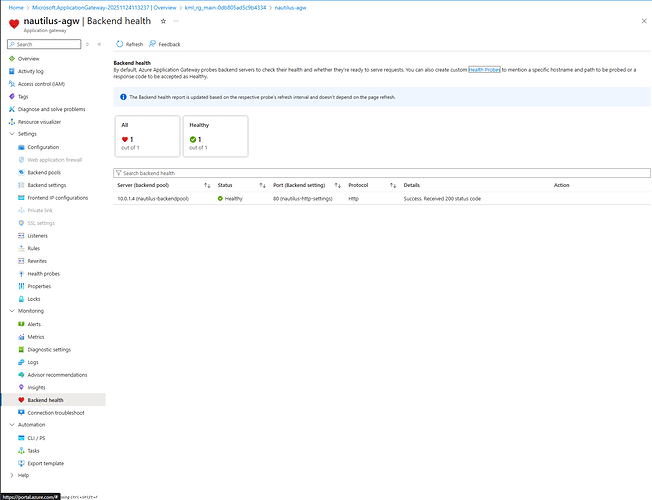Collapse the Settings section chevron
652x500 pixels.
12,134
